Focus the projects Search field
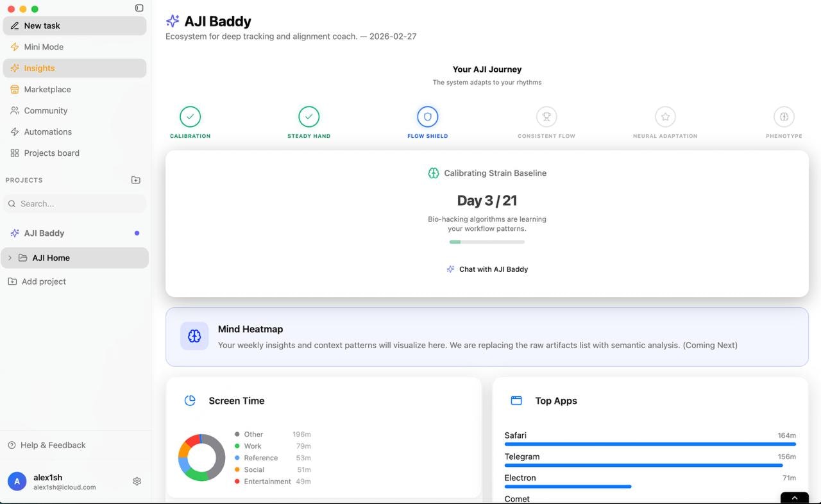The height and width of the screenshot is (504, 821). 74,204
